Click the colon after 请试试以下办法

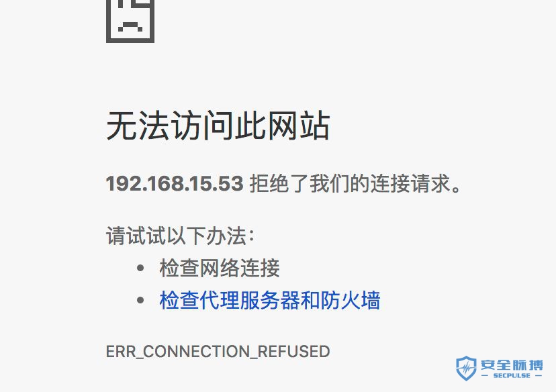[x=251, y=236]
